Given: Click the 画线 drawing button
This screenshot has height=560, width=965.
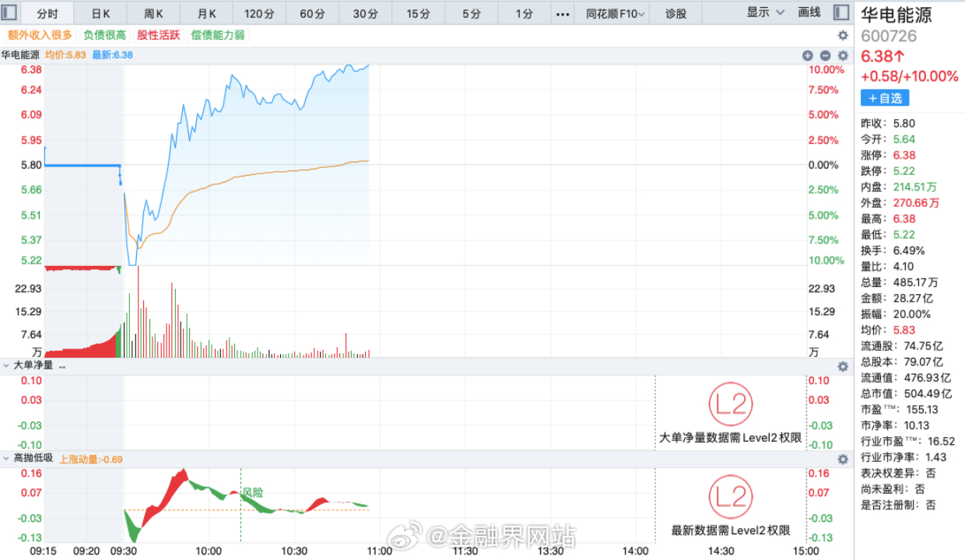Looking at the screenshot, I should (809, 12).
